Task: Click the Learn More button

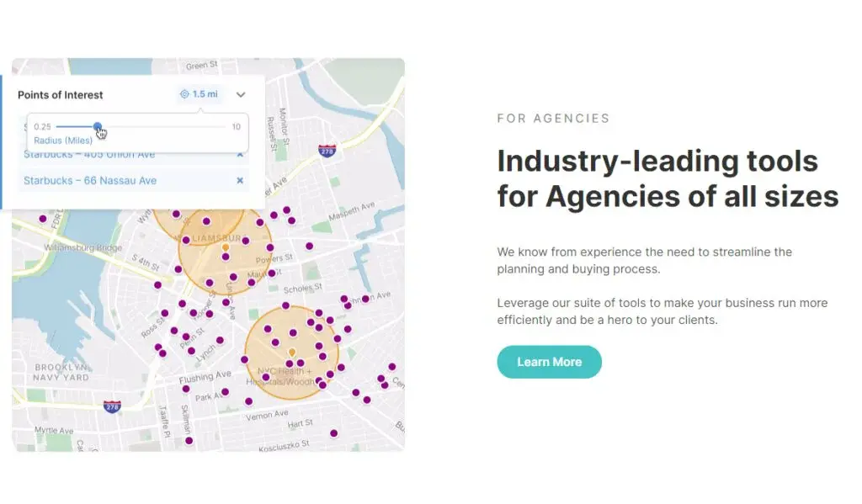Action: pyautogui.click(x=549, y=362)
